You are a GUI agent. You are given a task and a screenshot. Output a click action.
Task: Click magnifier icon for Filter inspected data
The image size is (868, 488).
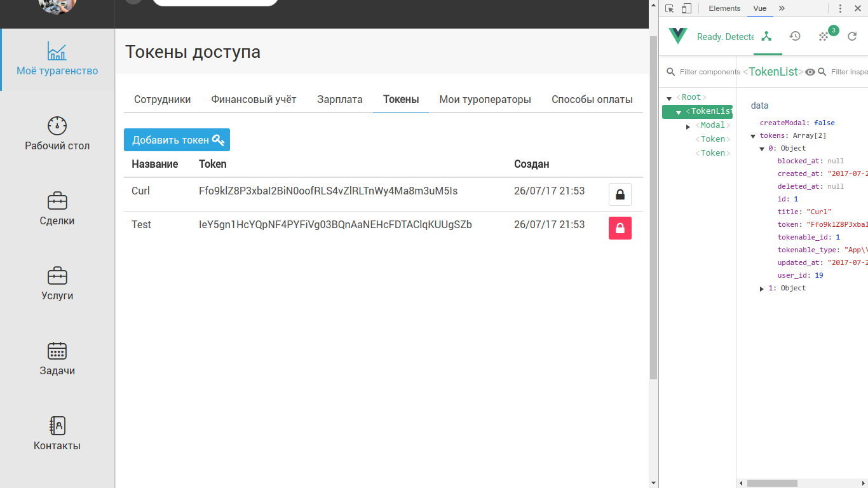pos(822,72)
